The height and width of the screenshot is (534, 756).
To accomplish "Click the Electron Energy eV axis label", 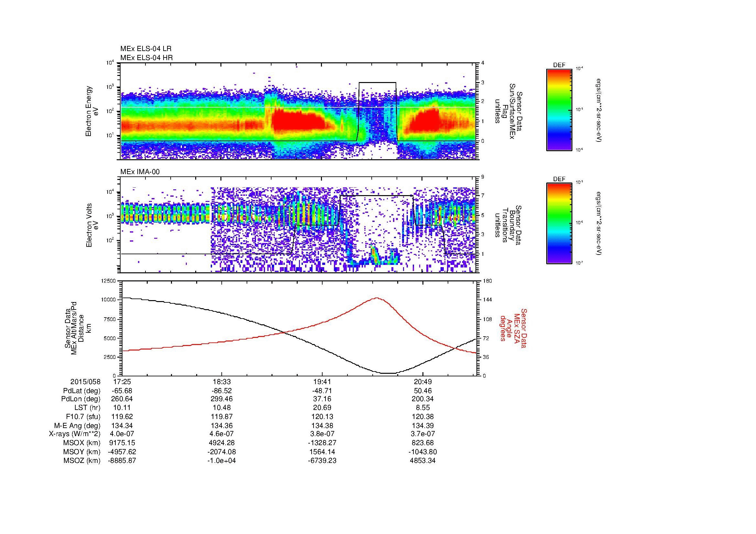I will (92, 111).
